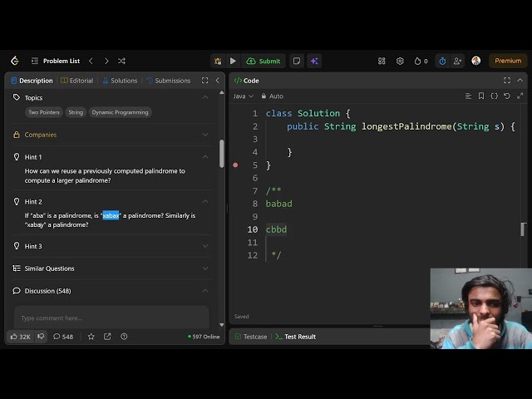This screenshot has width=532, height=399.
Task: Toggle the breakpoint on line 5
Action: click(x=235, y=165)
